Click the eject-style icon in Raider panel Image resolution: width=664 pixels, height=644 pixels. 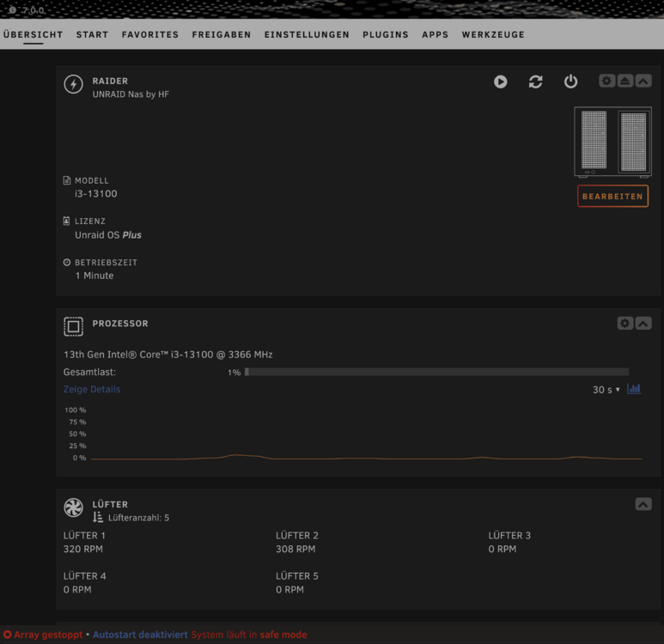625,81
